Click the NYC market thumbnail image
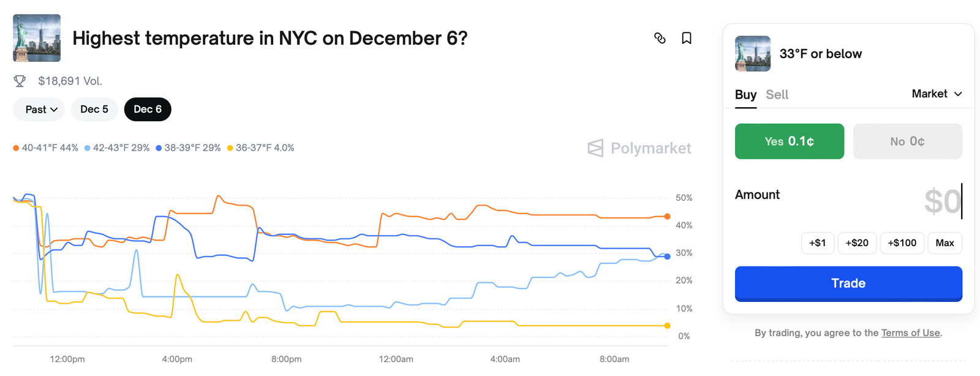 point(36,38)
